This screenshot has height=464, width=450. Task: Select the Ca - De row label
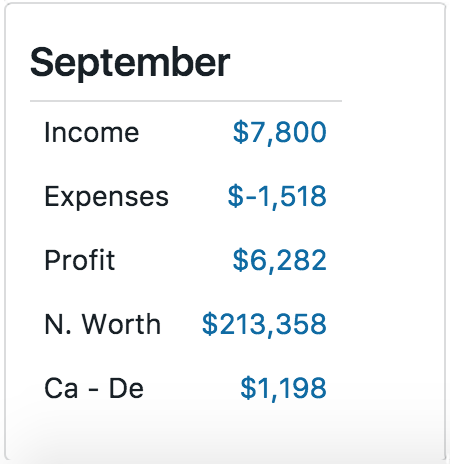tap(94, 388)
